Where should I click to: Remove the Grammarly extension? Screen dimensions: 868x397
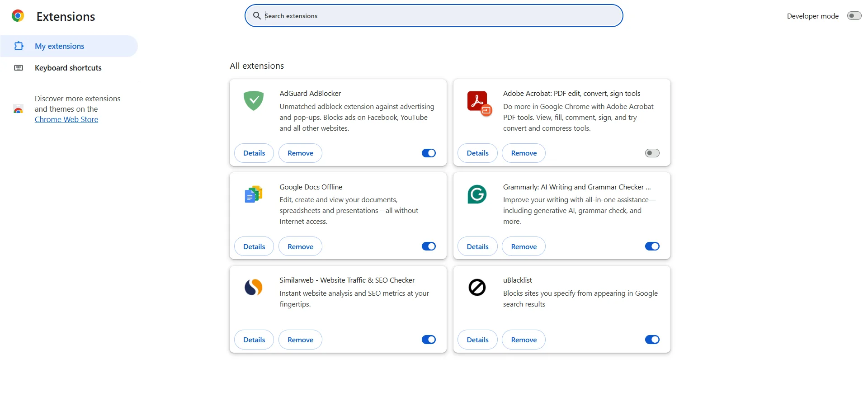[x=524, y=246]
